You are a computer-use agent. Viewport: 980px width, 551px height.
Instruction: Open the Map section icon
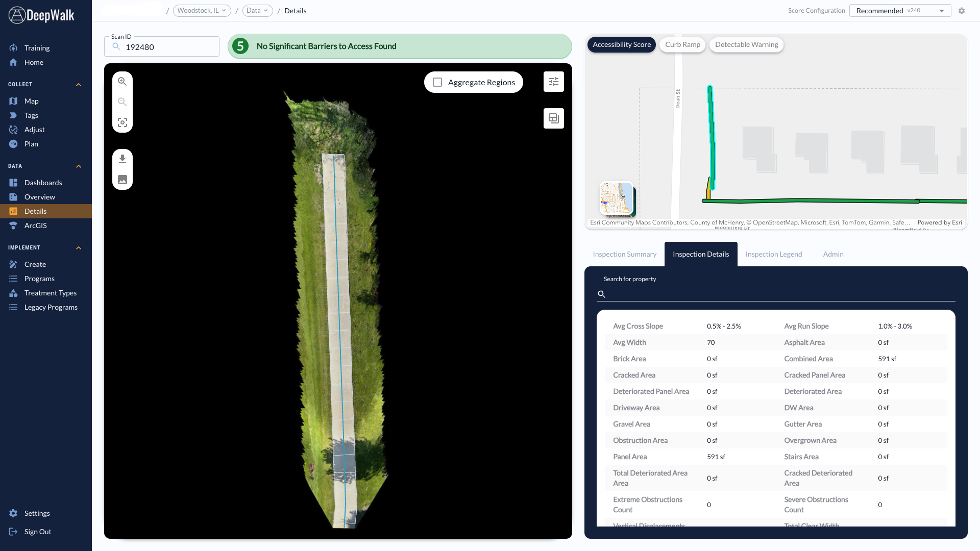click(13, 101)
